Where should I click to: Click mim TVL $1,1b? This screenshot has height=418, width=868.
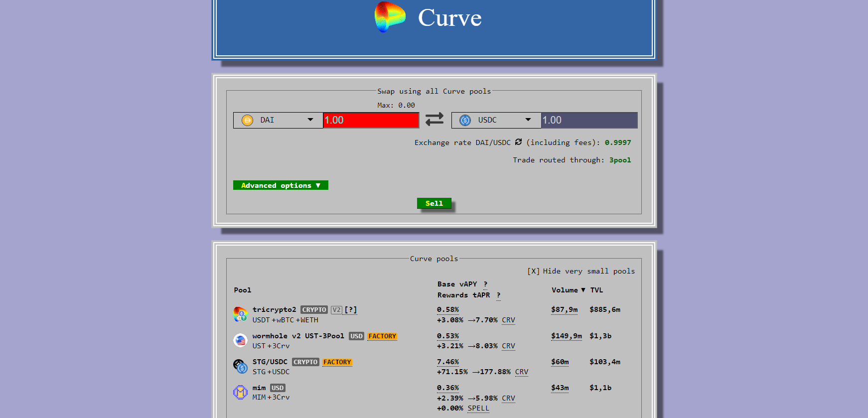pos(600,388)
